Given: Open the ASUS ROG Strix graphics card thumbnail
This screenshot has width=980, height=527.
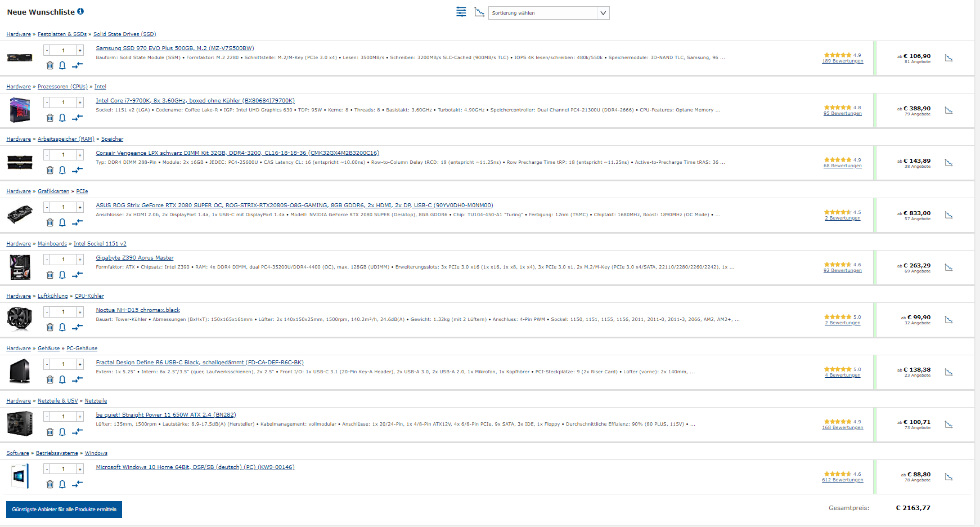Looking at the screenshot, I should 20,215.
